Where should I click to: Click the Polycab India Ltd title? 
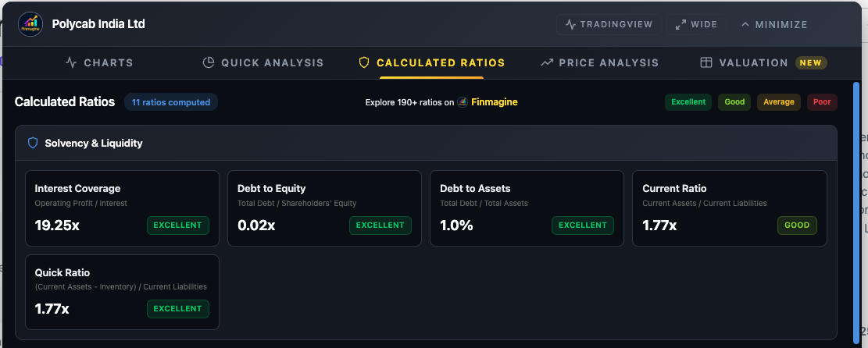click(98, 24)
